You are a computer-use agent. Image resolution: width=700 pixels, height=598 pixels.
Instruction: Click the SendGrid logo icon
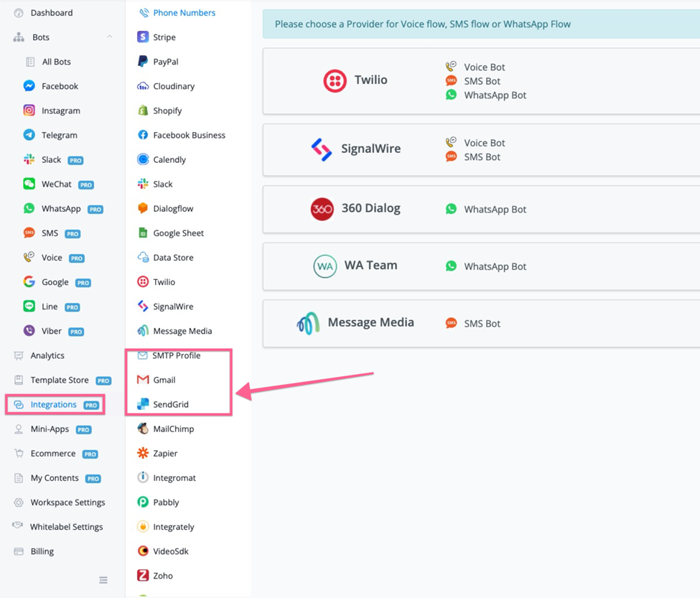point(143,404)
